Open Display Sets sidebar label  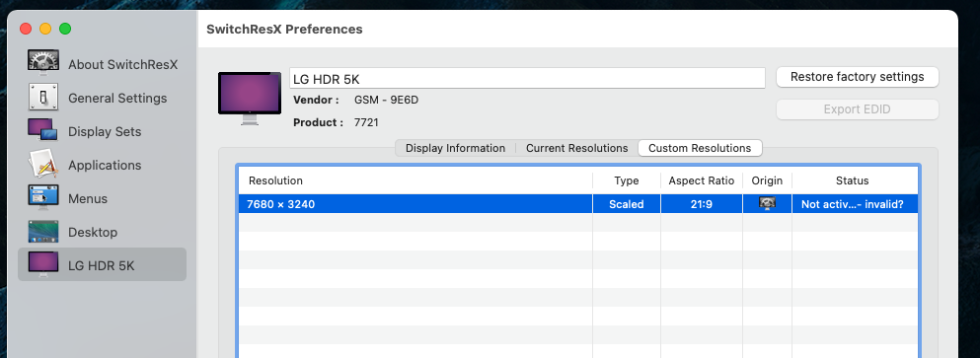(105, 132)
